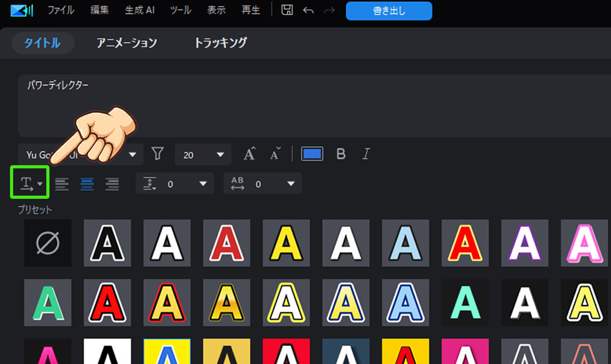Click the 書き出し export button
611x364 pixels.
click(x=389, y=9)
